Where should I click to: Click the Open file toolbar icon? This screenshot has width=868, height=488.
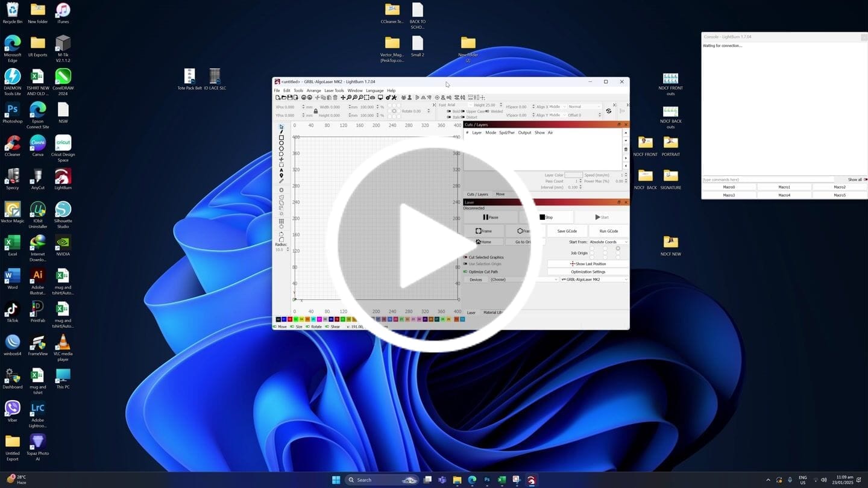[283, 98]
